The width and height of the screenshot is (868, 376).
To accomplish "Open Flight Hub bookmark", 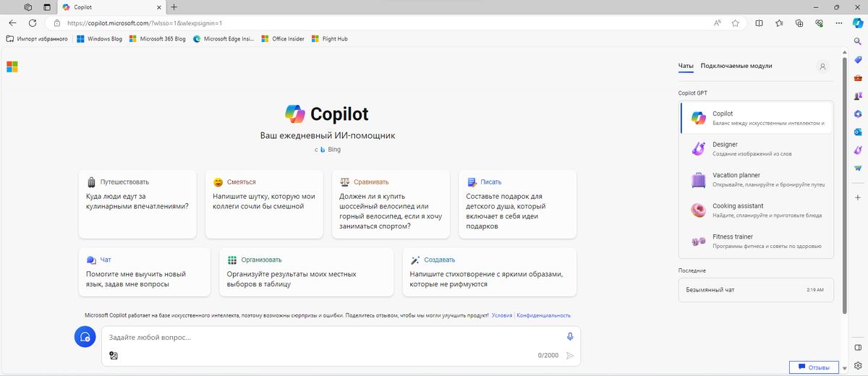I will click(329, 39).
